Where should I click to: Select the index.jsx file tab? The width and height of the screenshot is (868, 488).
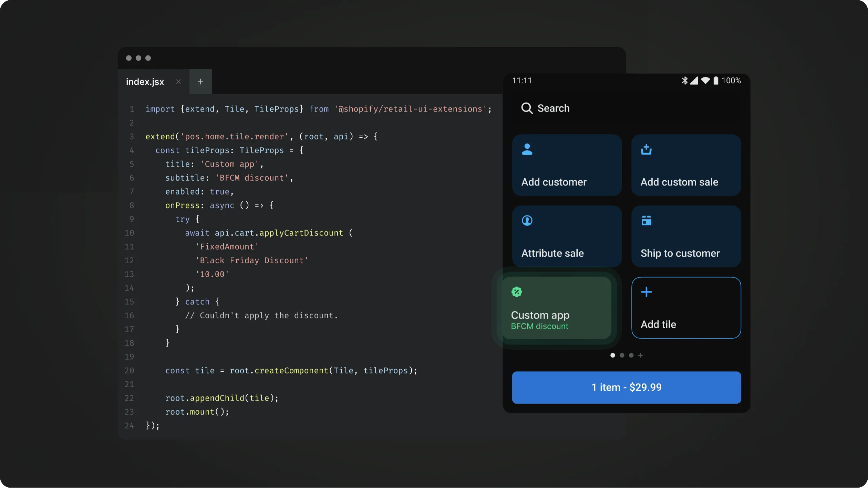click(145, 82)
